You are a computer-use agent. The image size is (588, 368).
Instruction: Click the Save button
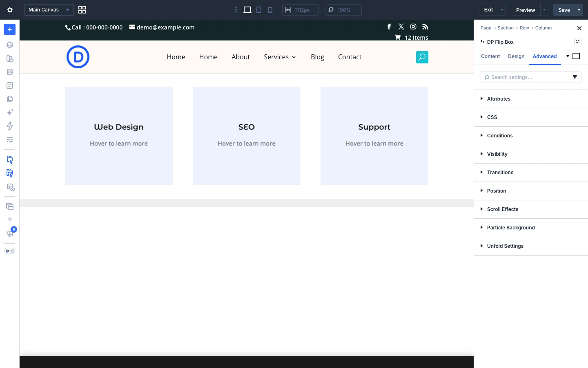(x=564, y=10)
